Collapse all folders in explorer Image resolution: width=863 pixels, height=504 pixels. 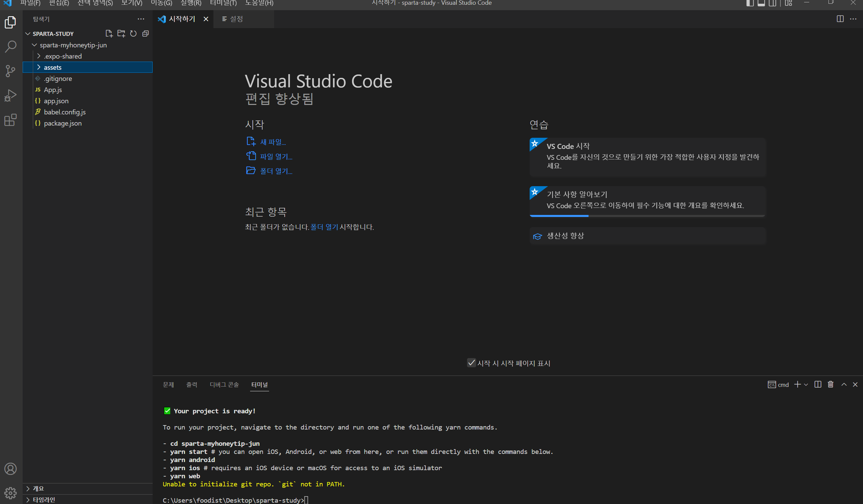point(146,34)
